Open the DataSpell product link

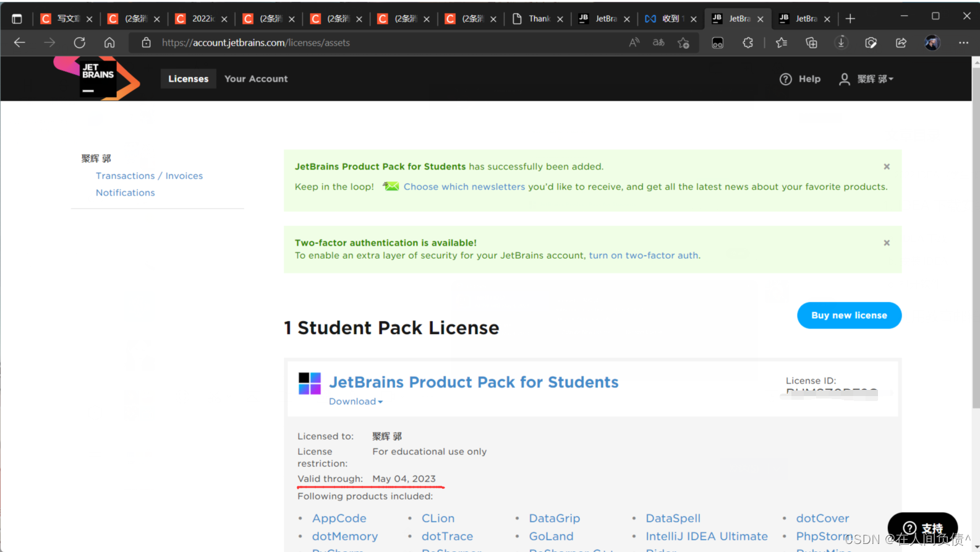point(673,518)
